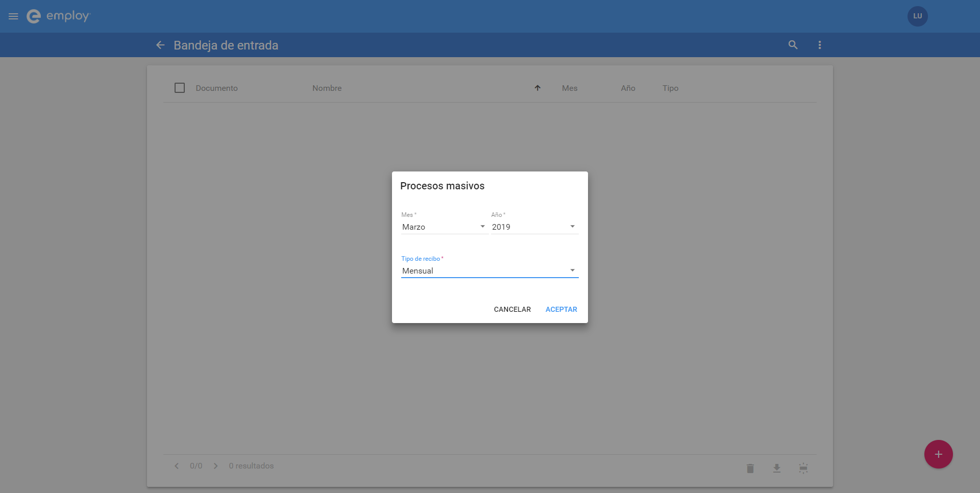Open the Año dropdown showing 2019
980x493 pixels.
[534, 227]
